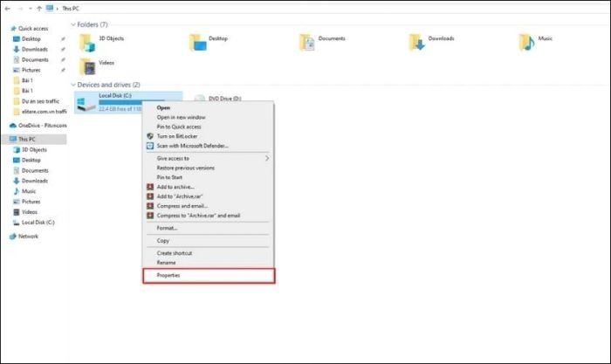The width and height of the screenshot is (611, 364).
Task: Open Downloads under Quick access
Action: (35, 49)
